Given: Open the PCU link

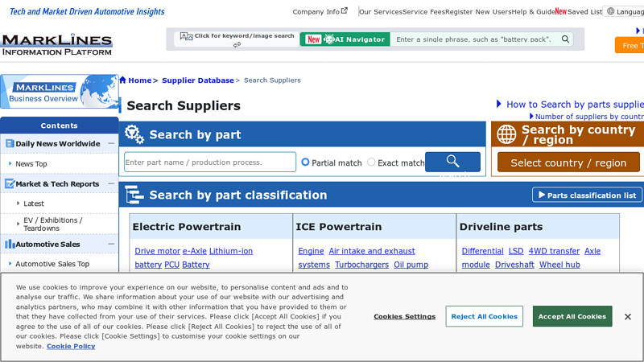Looking at the screenshot, I should [x=171, y=265].
